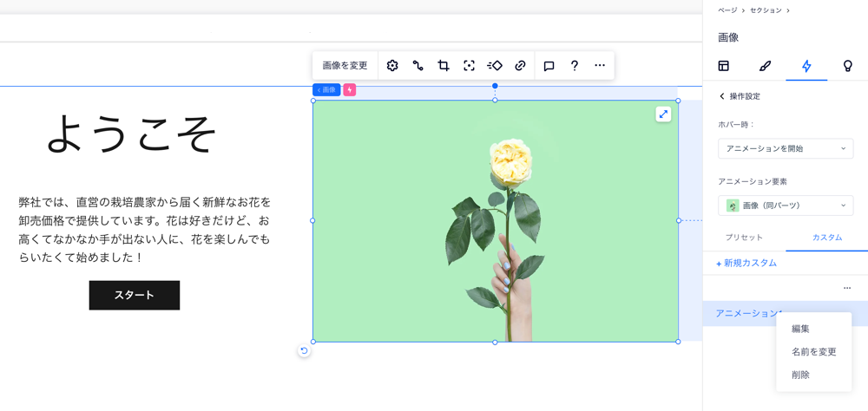
Task: Expand the ホバー時 trigger dropdown
Action: 785,148
